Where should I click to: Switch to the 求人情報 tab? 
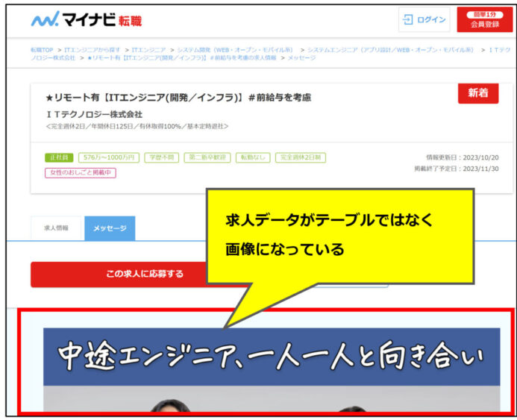click(56, 228)
